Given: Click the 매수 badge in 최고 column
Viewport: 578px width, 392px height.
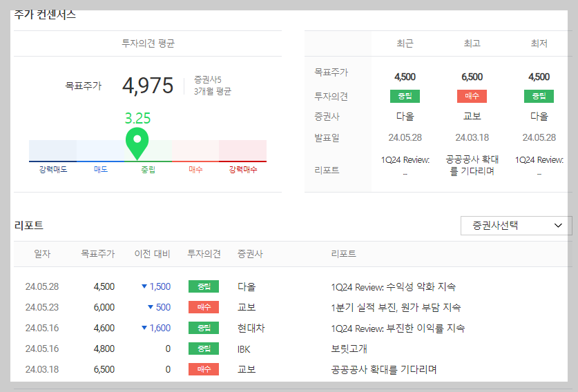Looking at the screenshot, I should click(x=472, y=96).
